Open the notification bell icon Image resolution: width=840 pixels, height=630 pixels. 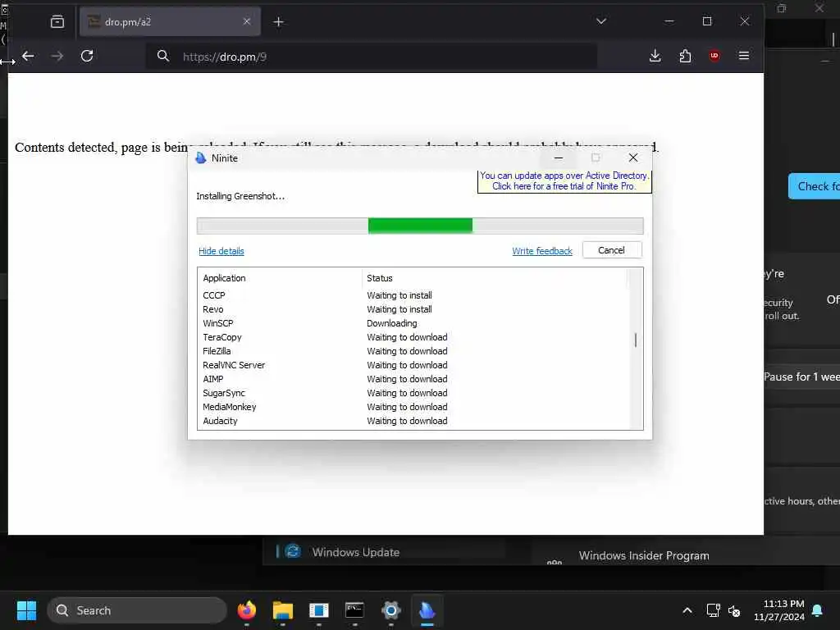coord(818,610)
